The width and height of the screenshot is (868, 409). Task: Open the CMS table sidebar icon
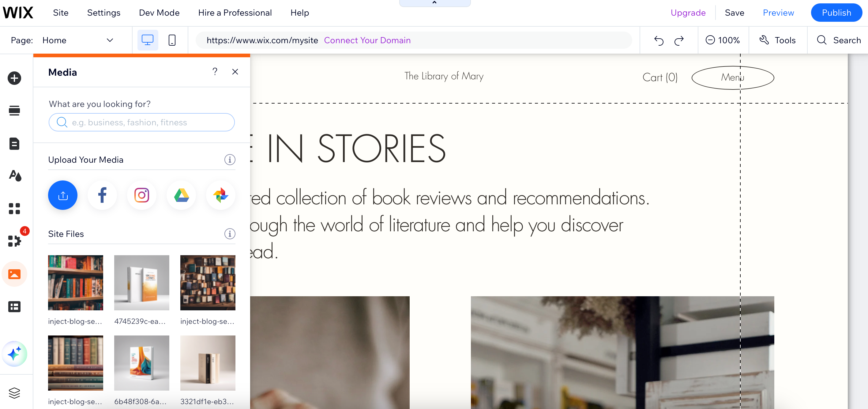[x=14, y=306]
